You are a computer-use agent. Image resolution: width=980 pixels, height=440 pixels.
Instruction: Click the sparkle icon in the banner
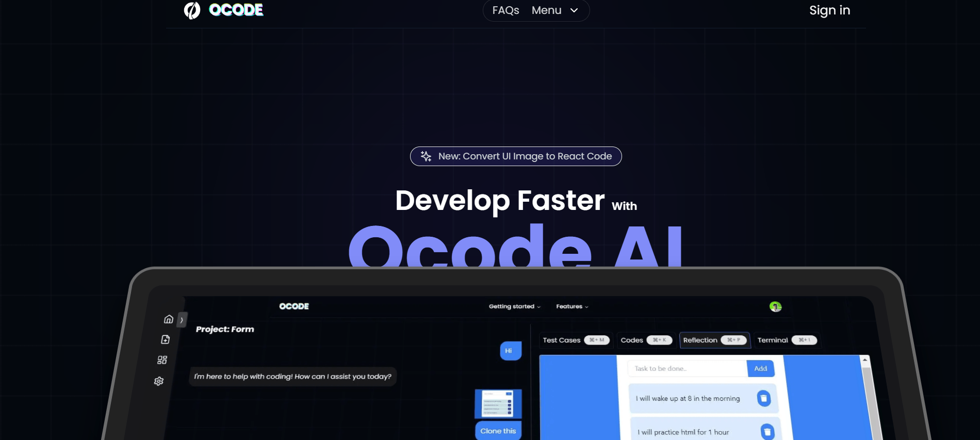[426, 156]
